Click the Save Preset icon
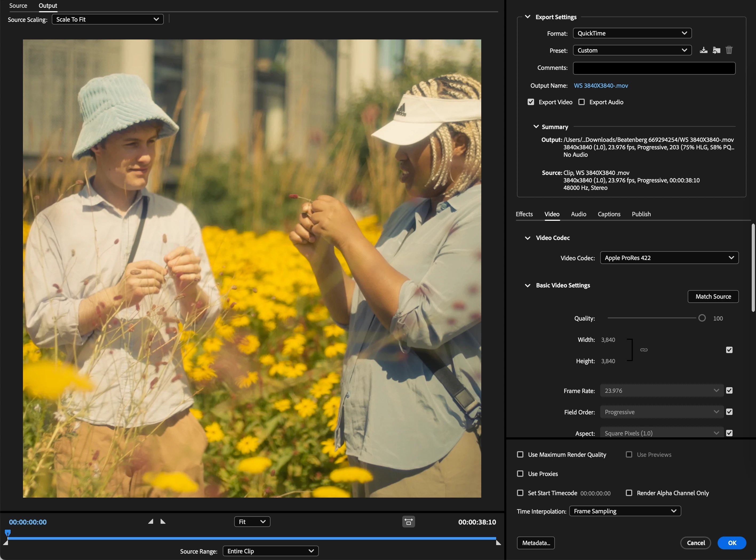This screenshot has width=756, height=560. point(703,50)
